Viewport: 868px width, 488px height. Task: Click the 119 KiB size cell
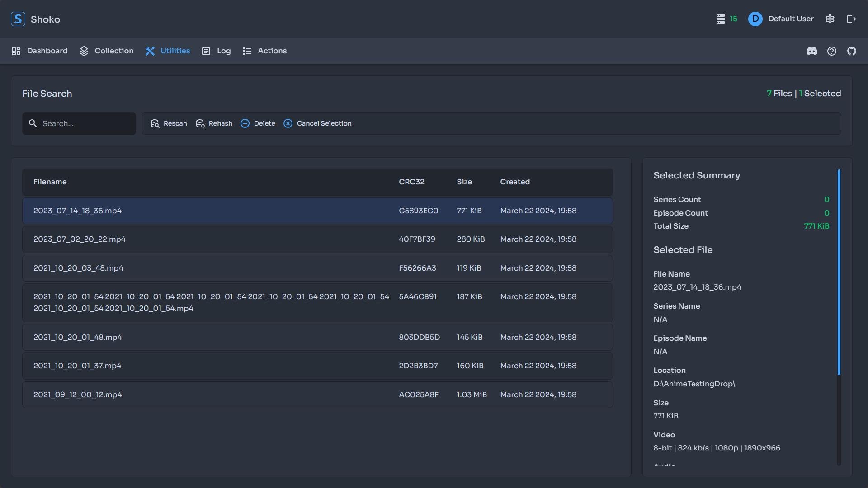[x=469, y=268]
